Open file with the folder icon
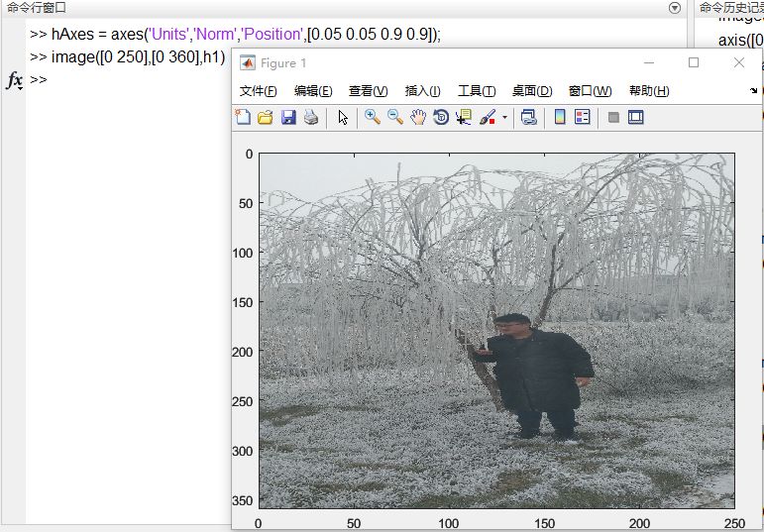This screenshot has width=764, height=532. point(265,117)
